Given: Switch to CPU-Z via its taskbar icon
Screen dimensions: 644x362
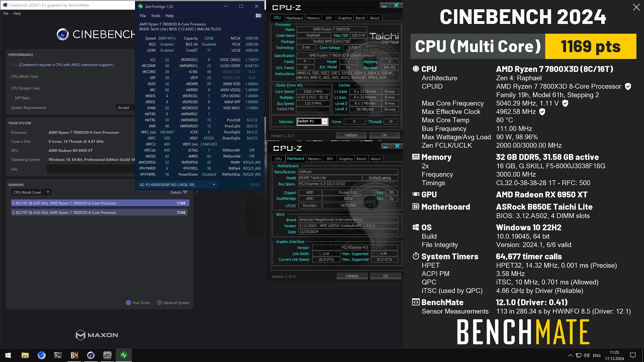Looking at the screenshot, I should tap(107, 355).
